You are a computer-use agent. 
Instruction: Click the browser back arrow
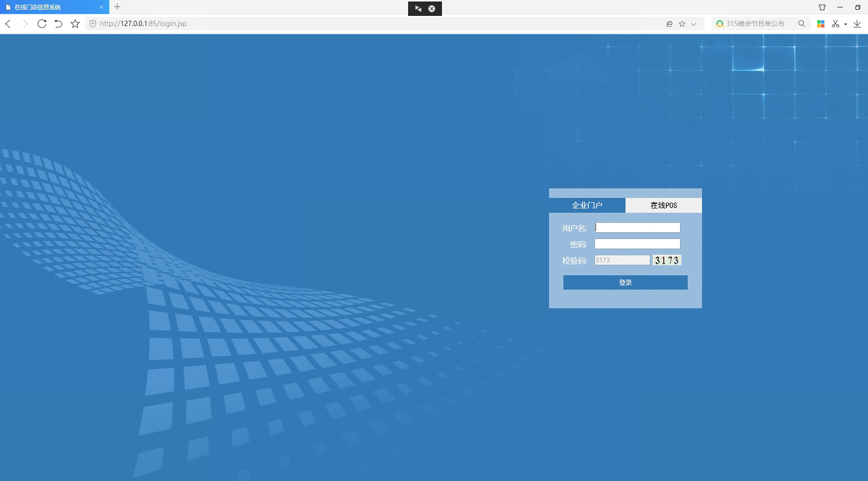[x=8, y=24]
